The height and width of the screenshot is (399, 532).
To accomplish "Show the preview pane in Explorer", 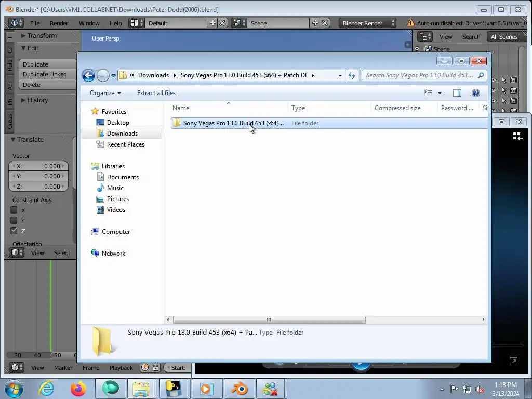I will (457, 93).
